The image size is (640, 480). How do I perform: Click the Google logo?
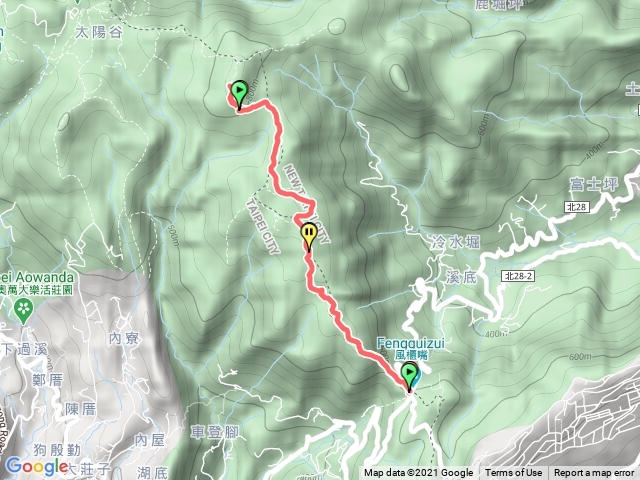click(x=36, y=467)
